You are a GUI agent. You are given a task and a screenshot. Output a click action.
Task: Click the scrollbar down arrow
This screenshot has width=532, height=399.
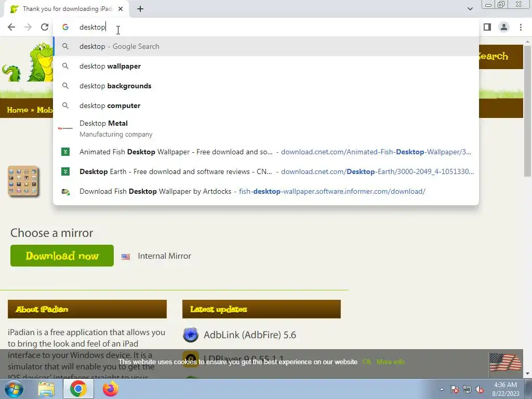point(527,374)
